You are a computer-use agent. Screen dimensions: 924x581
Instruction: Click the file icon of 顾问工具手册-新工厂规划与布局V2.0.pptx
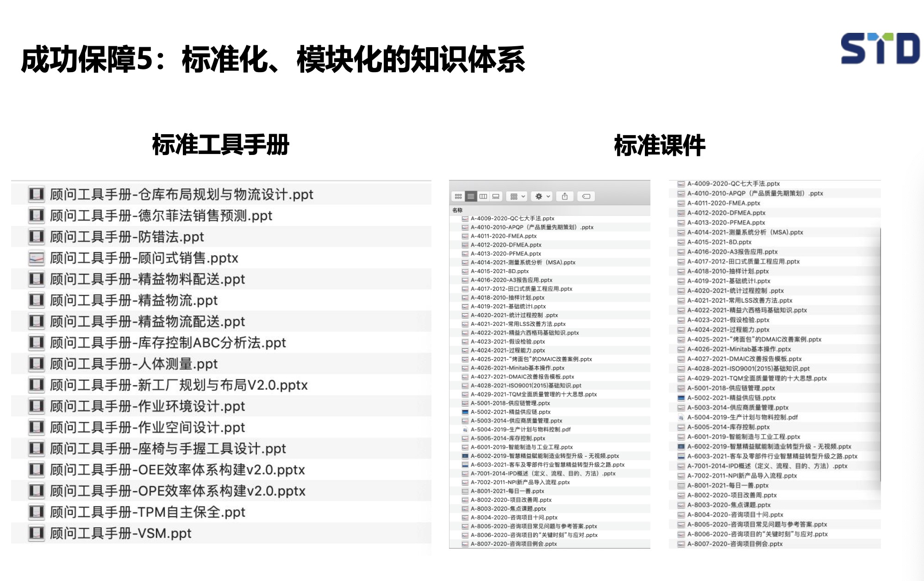click(x=37, y=385)
